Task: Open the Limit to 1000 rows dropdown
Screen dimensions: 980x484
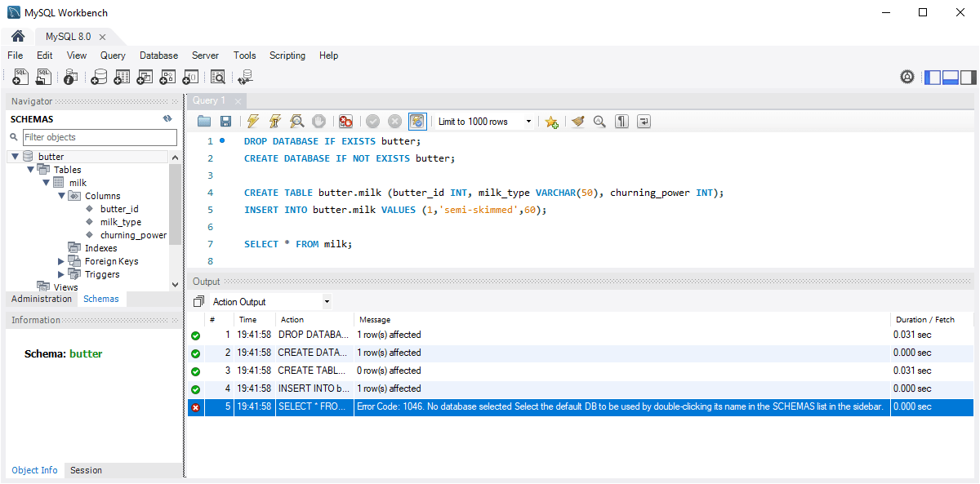Action: (x=528, y=121)
